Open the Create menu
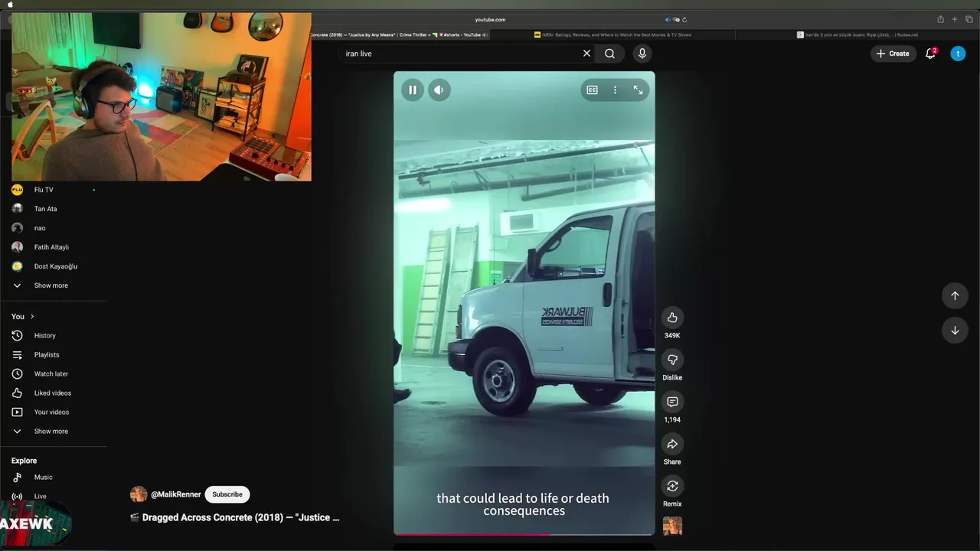 893,54
